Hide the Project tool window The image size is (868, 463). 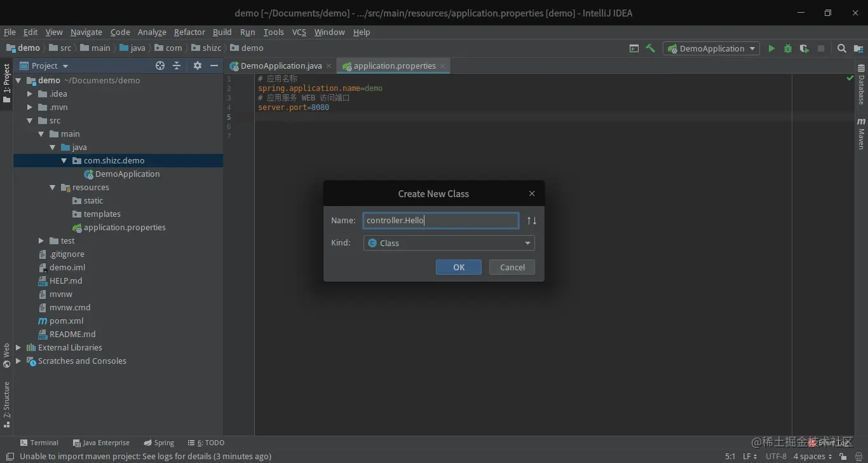click(214, 66)
